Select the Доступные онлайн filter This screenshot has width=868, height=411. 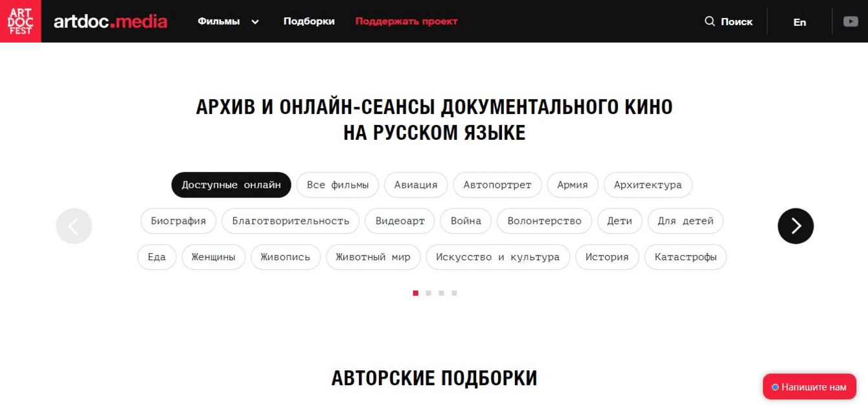(x=231, y=184)
